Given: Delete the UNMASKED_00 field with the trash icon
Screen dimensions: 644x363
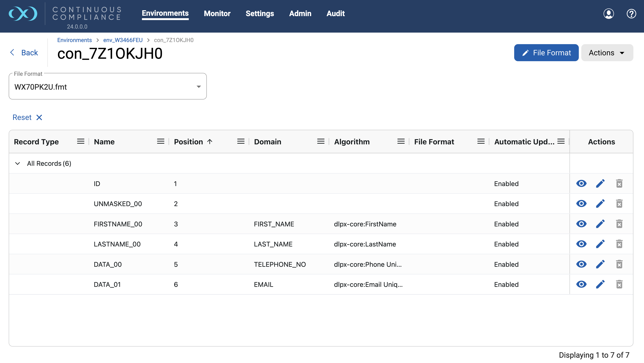Looking at the screenshot, I should (619, 204).
